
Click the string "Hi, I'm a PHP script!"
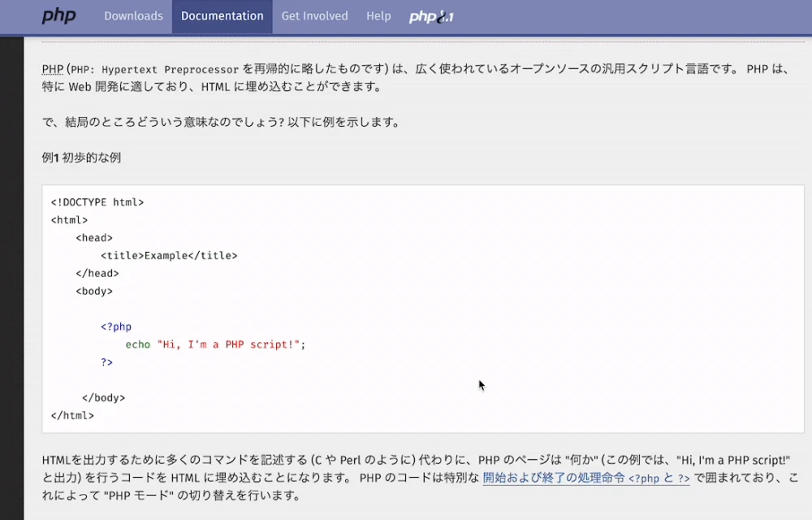[228, 344]
